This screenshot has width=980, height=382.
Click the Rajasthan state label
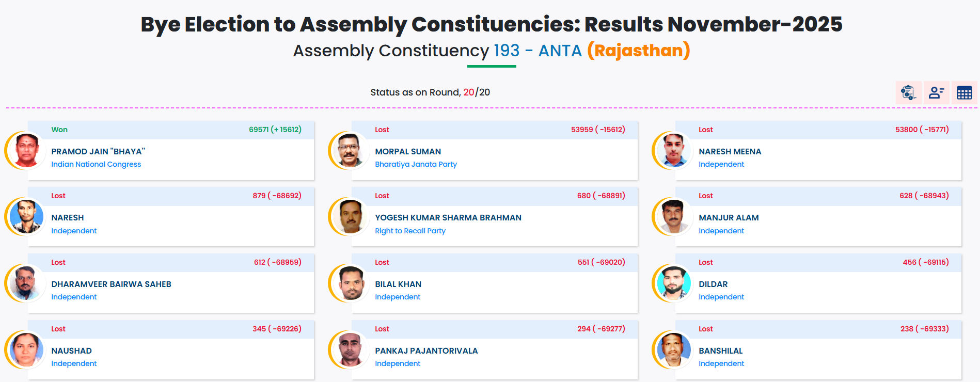[x=639, y=51]
